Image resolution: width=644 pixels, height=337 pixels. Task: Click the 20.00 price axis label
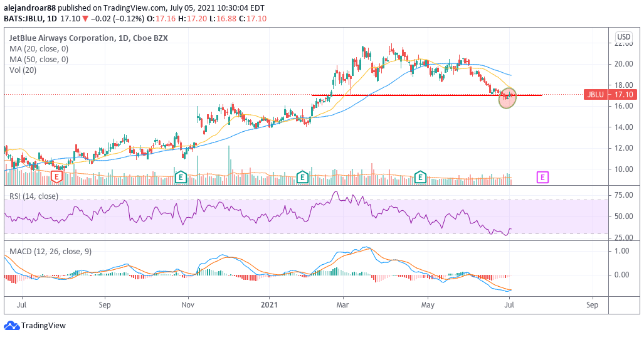(623, 64)
